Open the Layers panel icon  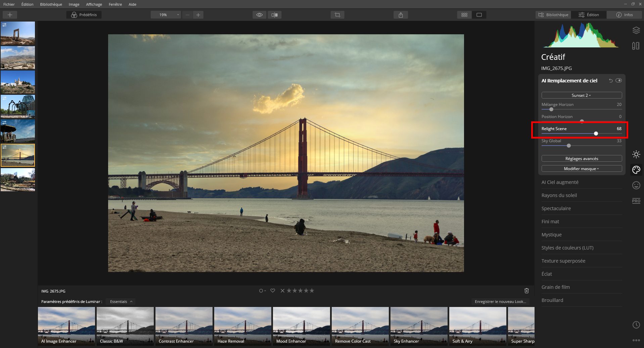[x=636, y=30]
